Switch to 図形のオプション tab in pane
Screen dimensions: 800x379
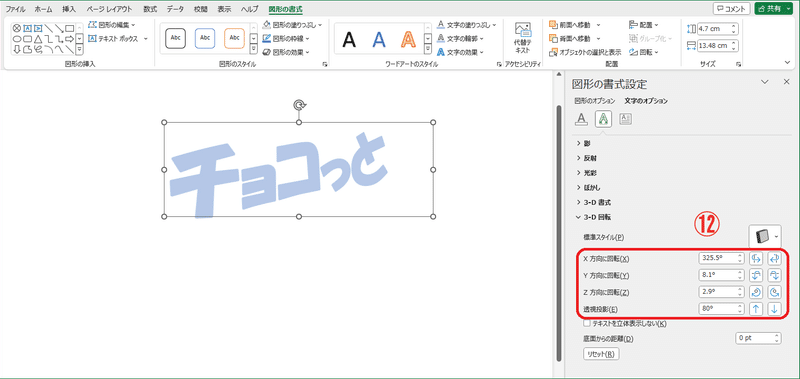tap(594, 101)
